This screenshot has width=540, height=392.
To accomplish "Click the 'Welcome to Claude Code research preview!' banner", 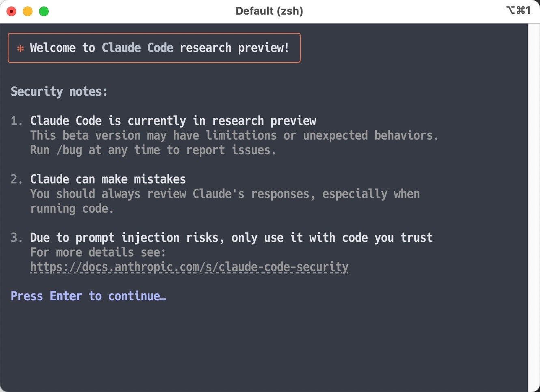I will tap(159, 48).
